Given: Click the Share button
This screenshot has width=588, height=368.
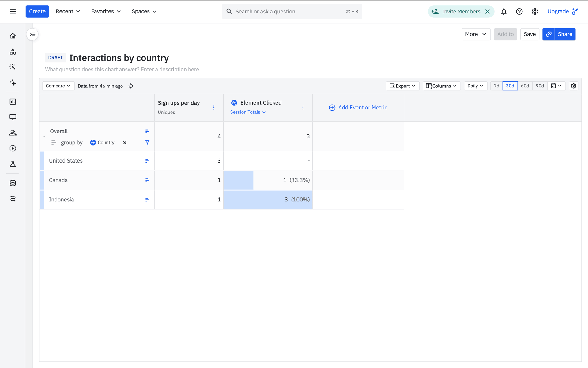Looking at the screenshot, I should point(565,34).
